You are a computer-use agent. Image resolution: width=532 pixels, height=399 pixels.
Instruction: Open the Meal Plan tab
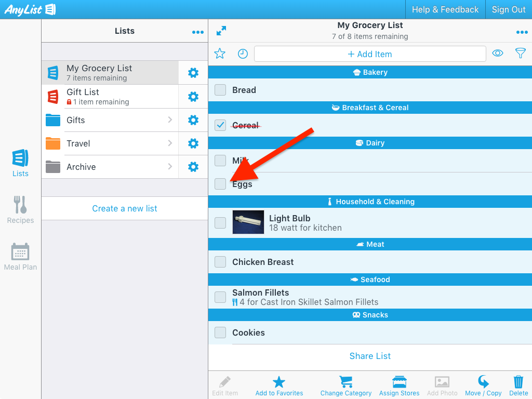click(x=20, y=256)
